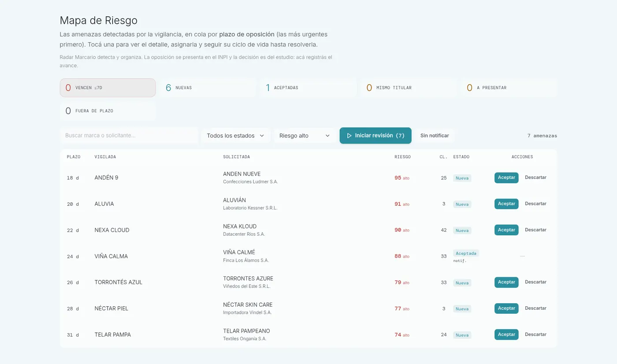The image size is (617, 364).
Task: Discard the NÉCTAR PIEL threat
Action: tap(535, 308)
